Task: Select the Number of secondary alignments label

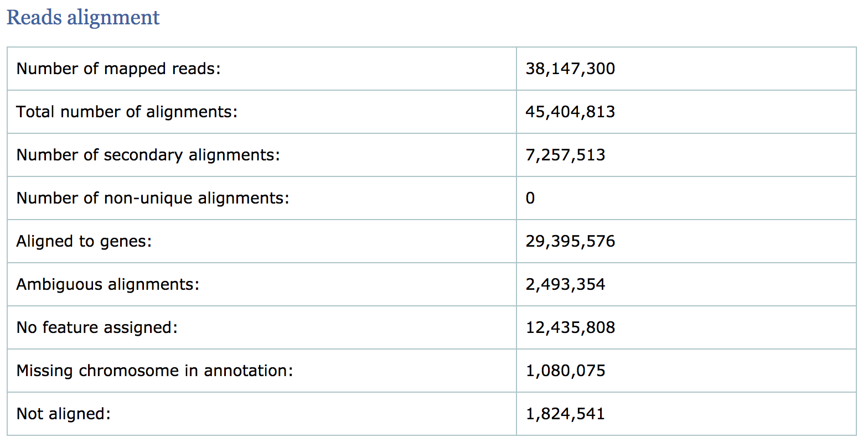Action: coord(148,155)
